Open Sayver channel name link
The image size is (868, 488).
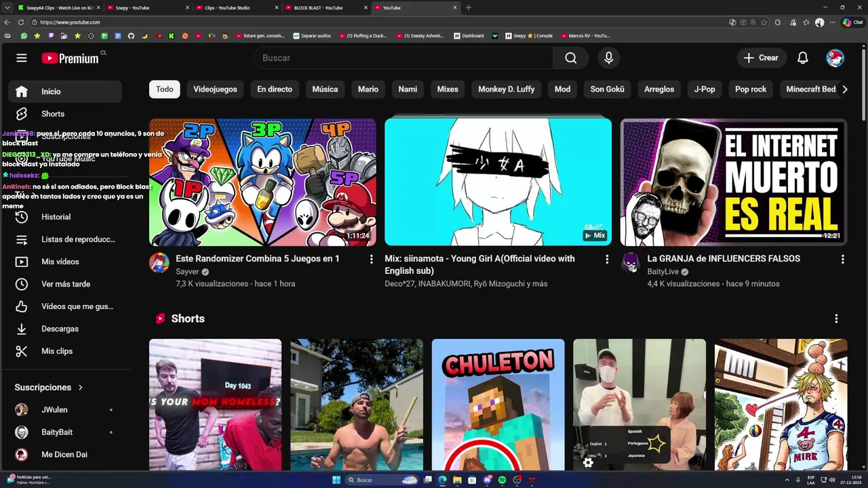tap(187, 272)
